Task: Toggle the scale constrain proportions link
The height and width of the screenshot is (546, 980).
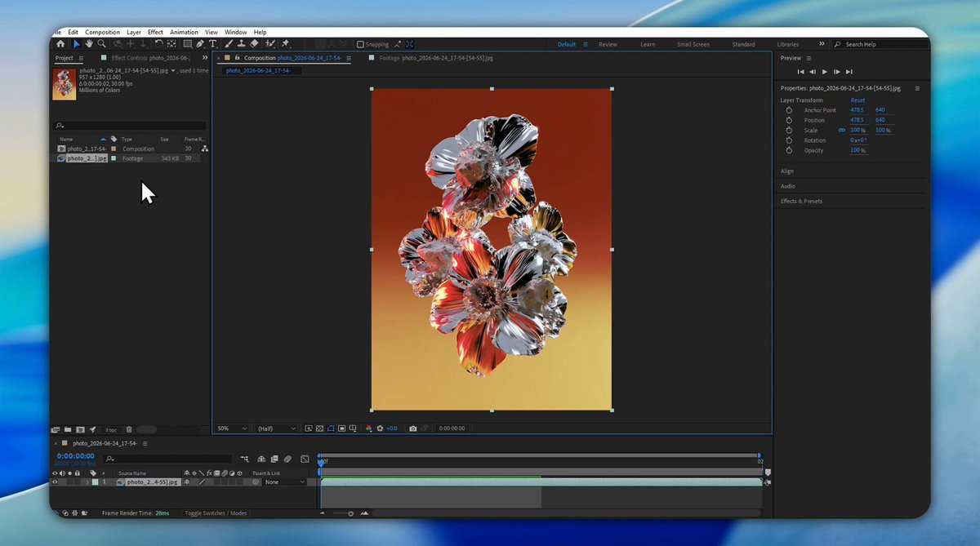Action: pyautogui.click(x=842, y=131)
